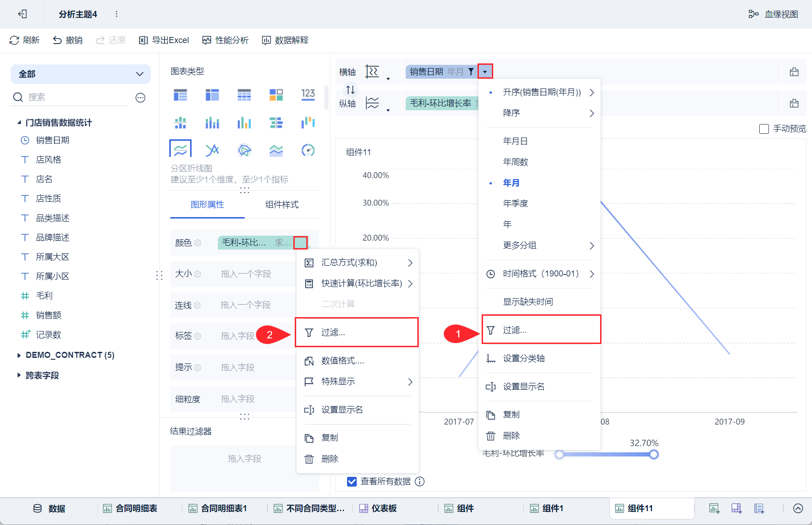The width and height of the screenshot is (812, 525).
Task: Collapse the 门店销售数据统计 table tree
Action: tap(19, 123)
